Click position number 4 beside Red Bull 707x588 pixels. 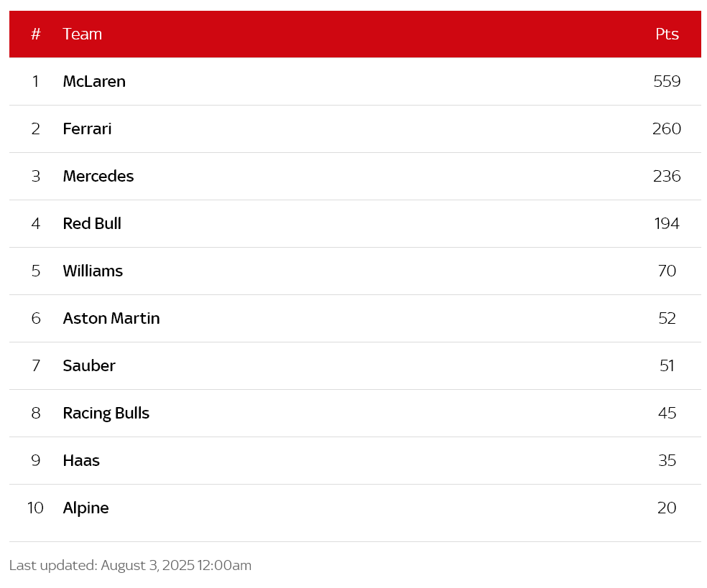click(36, 223)
